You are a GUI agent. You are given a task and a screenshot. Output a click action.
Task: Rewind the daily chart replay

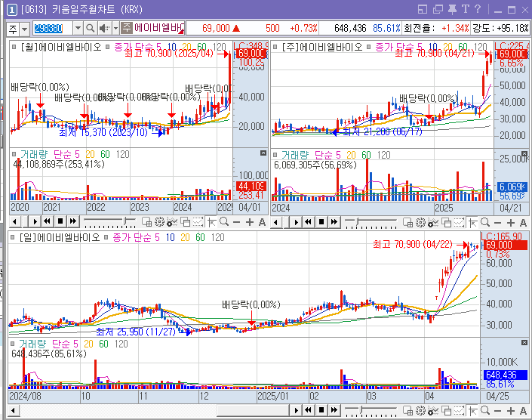click(308, 410)
